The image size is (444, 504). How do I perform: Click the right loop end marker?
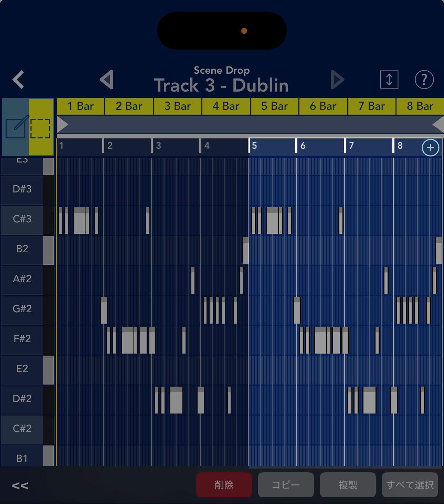[438, 124]
